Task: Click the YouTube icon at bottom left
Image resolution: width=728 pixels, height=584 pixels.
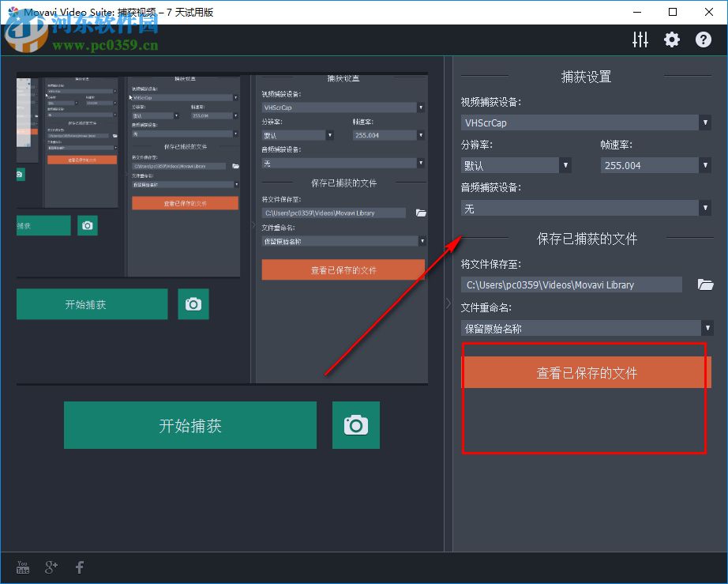Action: 22,567
